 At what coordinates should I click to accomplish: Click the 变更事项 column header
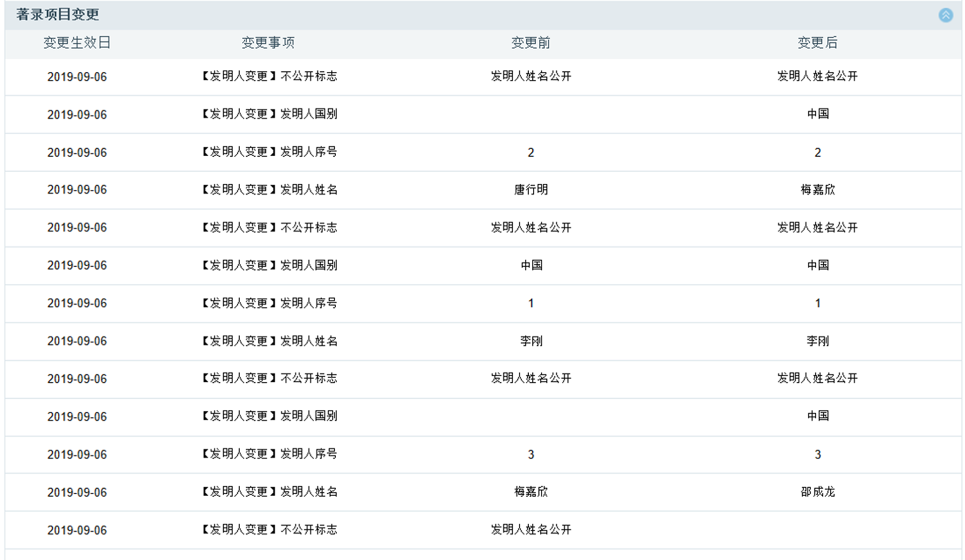pos(268,43)
